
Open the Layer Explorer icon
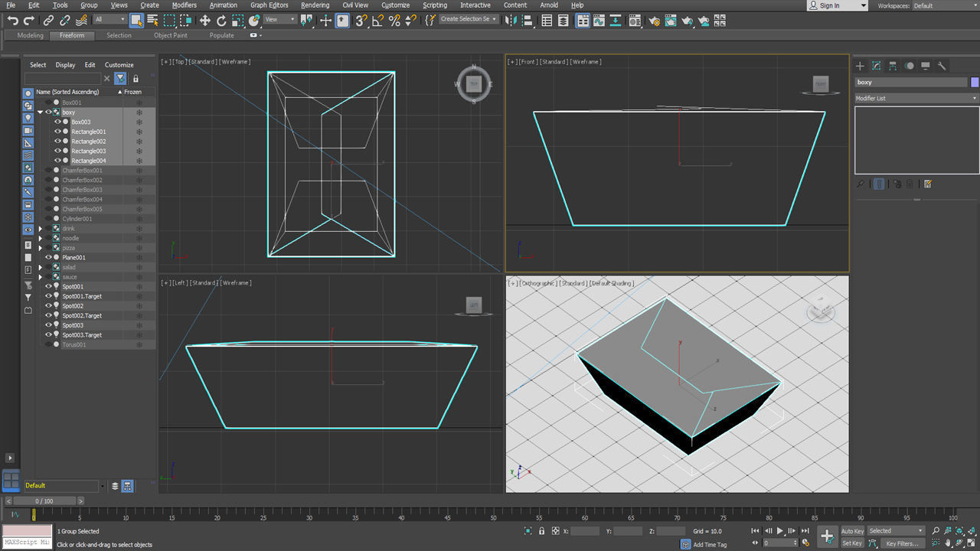click(563, 21)
